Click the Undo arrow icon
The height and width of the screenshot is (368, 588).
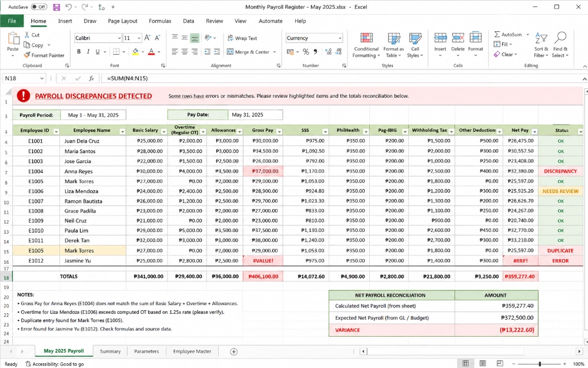point(68,6)
